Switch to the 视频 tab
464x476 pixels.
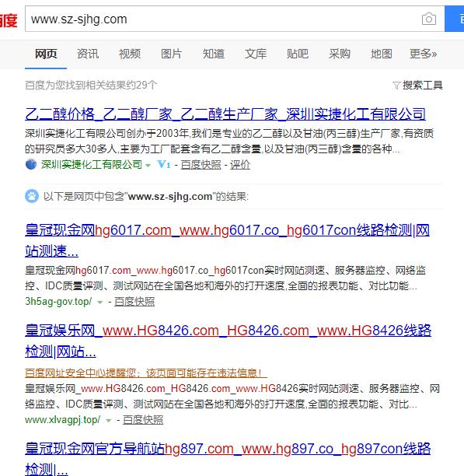point(130,54)
